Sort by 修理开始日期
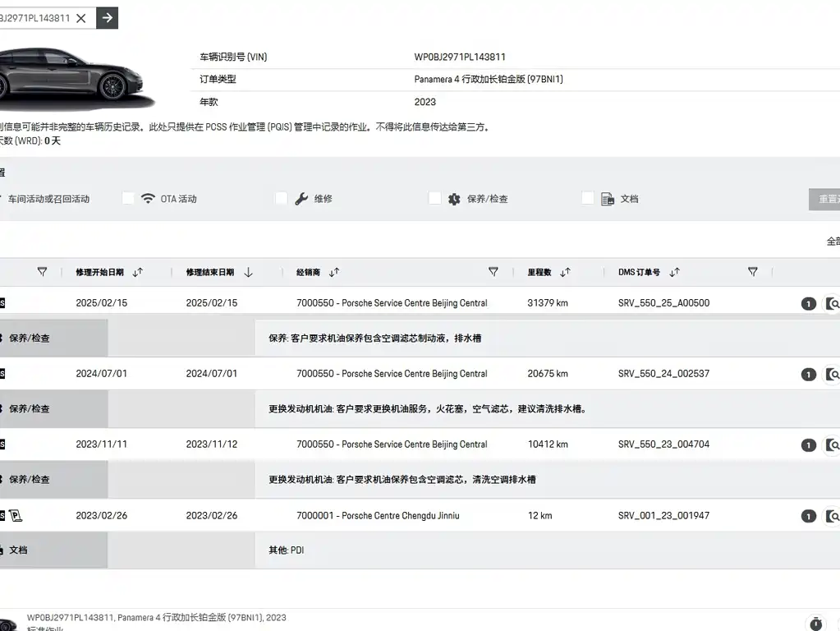 coord(138,272)
